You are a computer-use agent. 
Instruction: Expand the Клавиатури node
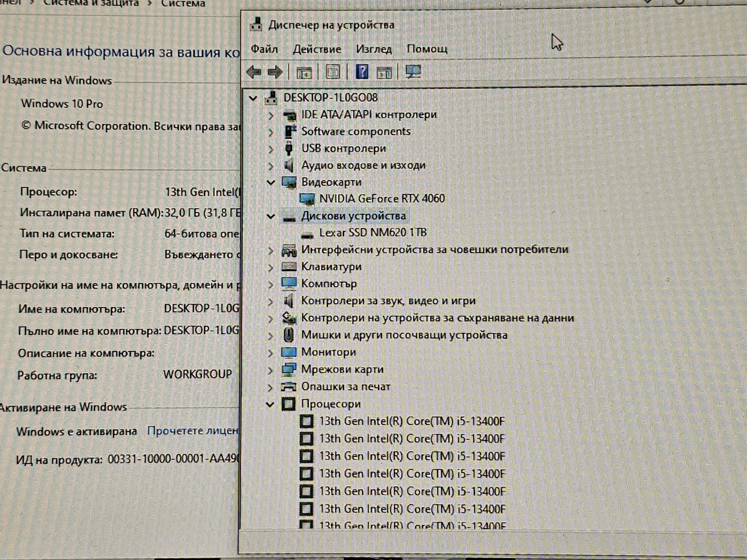tap(271, 268)
